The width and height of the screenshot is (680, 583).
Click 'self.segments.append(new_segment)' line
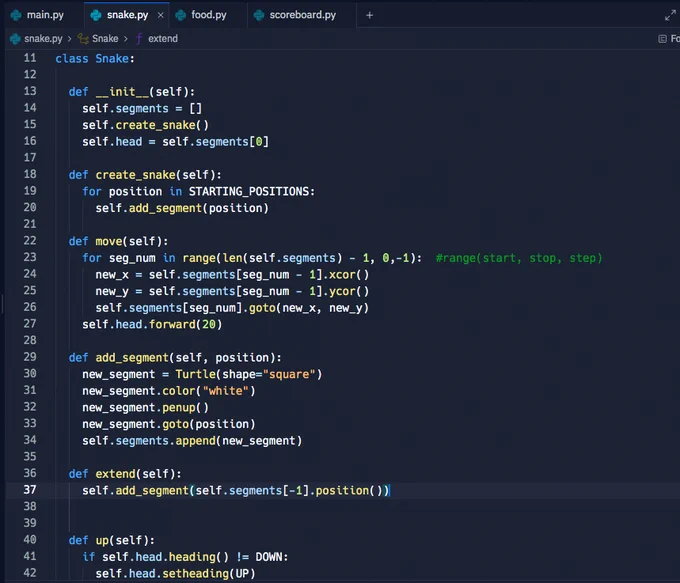[x=192, y=441]
